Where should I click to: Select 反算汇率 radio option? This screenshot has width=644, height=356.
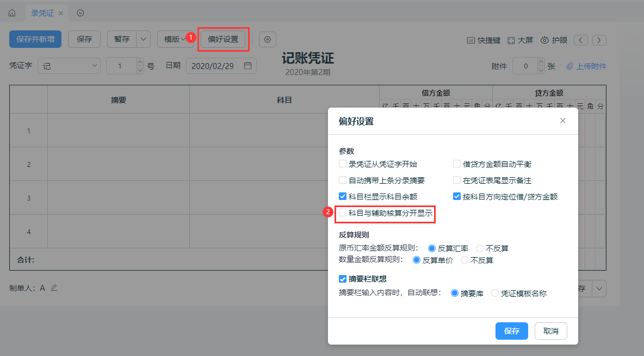pos(432,248)
